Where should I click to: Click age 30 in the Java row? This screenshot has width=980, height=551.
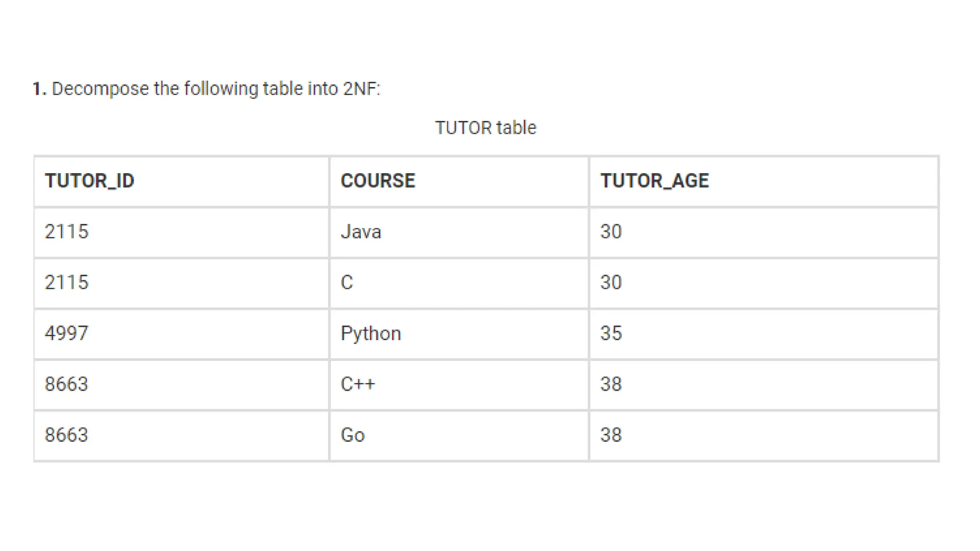point(611,232)
